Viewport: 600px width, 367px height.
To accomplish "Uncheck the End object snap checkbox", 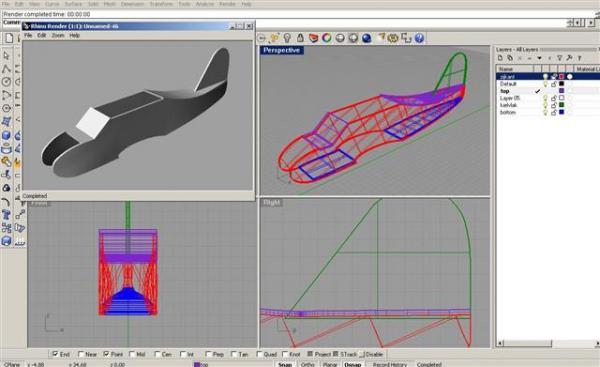I will pyautogui.click(x=55, y=354).
